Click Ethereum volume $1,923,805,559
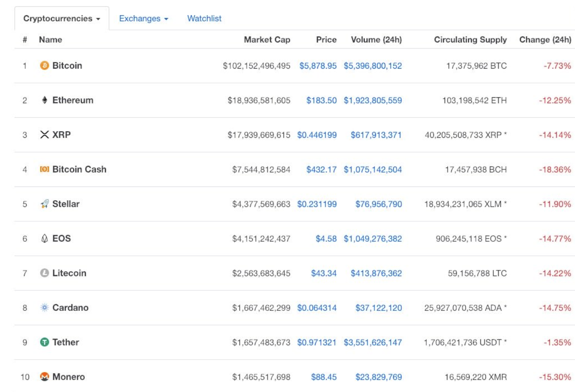Screen dimensions: 575x392 click(373, 100)
